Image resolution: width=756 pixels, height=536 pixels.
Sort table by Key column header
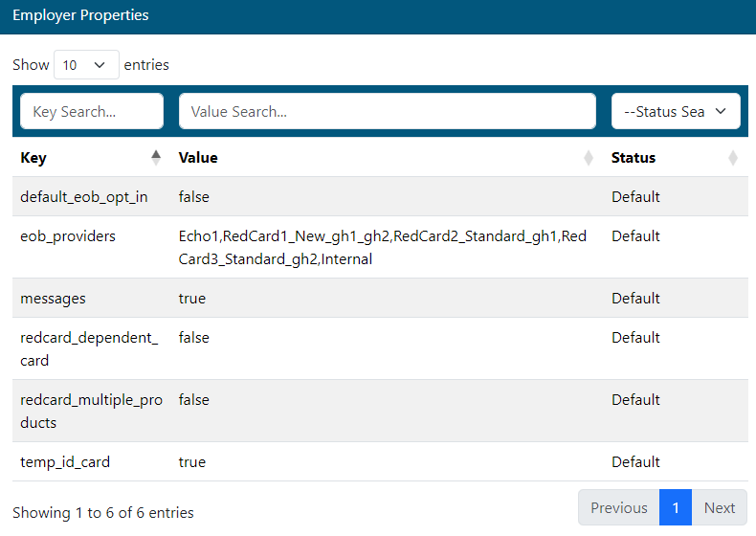(33, 158)
